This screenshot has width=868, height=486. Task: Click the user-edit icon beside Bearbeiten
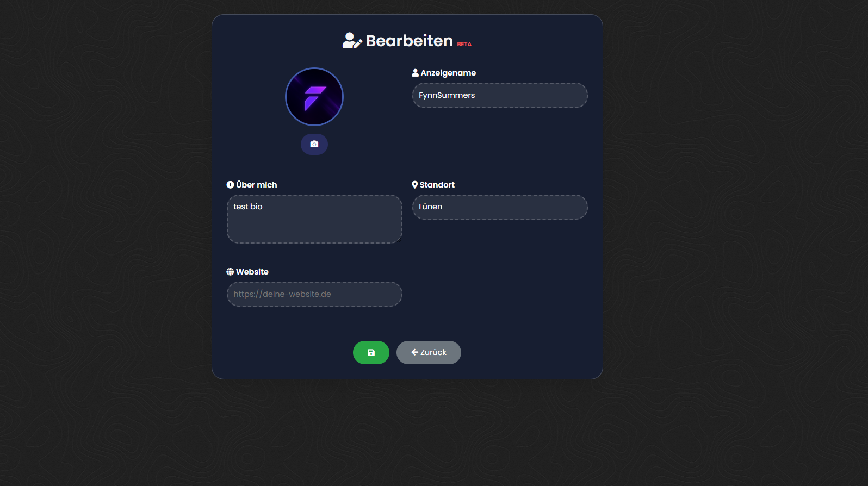pos(352,41)
